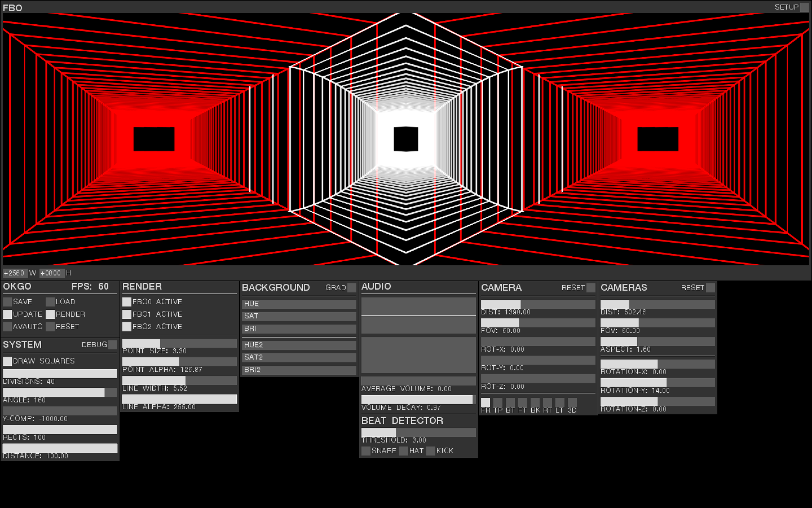Screen dimensions: 812x508
Task: Switch camera to BT bottom view
Action: pyautogui.click(x=511, y=402)
